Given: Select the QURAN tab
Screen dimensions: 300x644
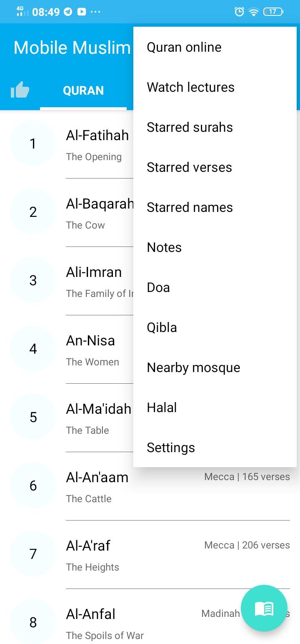Looking at the screenshot, I should tap(83, 91).
